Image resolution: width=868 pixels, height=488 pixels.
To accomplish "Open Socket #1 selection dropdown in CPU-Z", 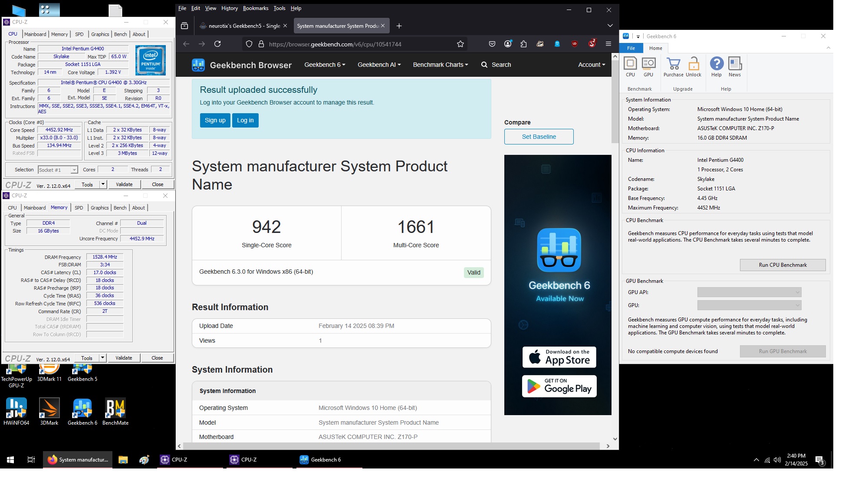I will point(58,170).
